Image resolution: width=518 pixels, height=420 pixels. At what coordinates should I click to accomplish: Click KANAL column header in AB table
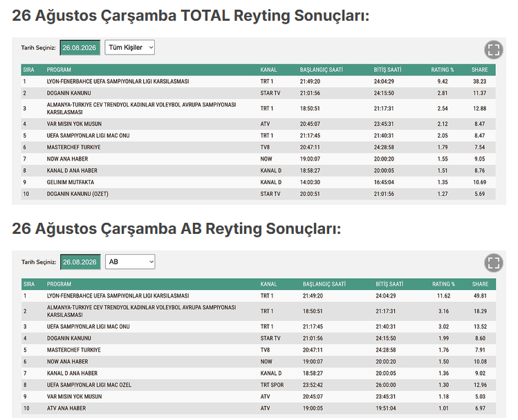click(x=268, y=284)
